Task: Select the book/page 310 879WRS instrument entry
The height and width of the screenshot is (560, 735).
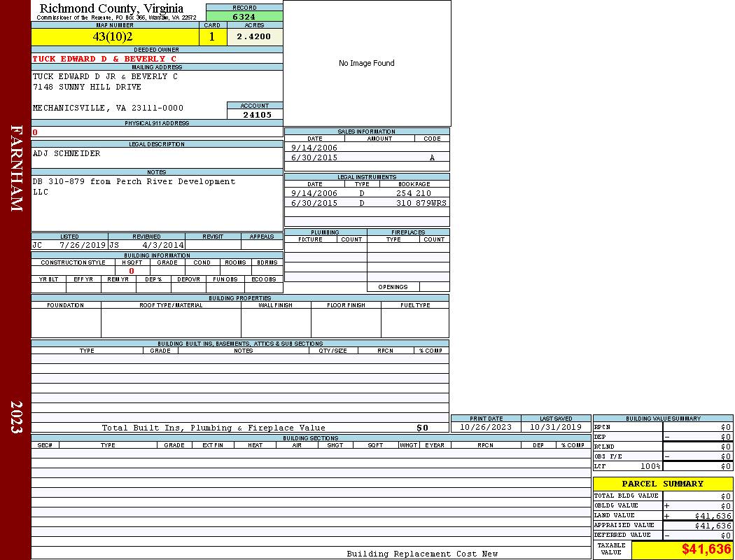Action: point(421,203)
